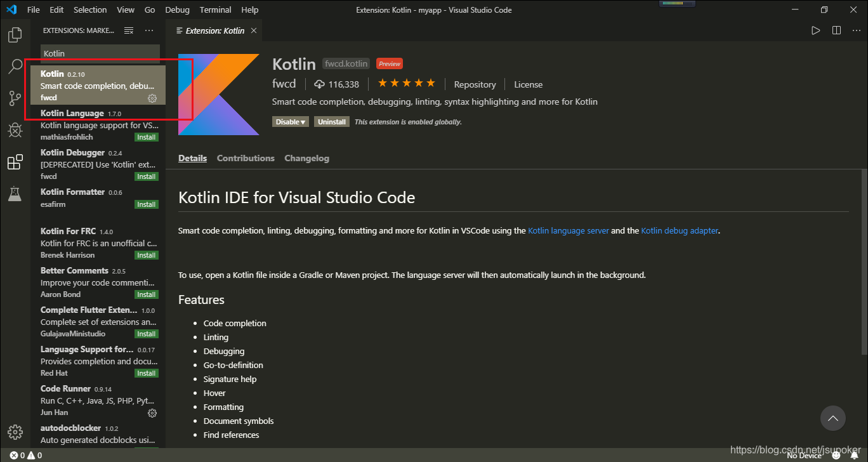Viewport: 868px width, 462px height.
Task: Click the warnings count icon in status bar
Action: coord(31,455)
